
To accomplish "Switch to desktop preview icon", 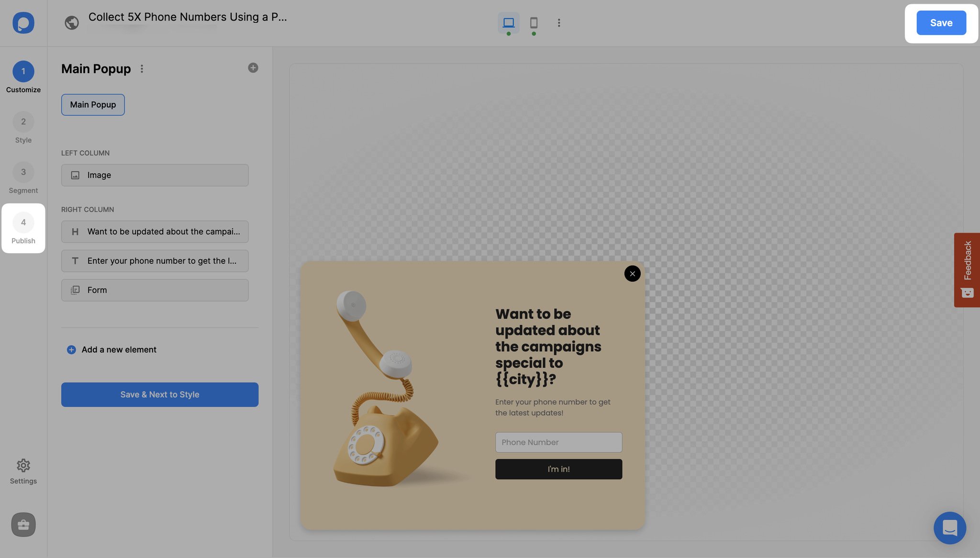I will [508, 22].
